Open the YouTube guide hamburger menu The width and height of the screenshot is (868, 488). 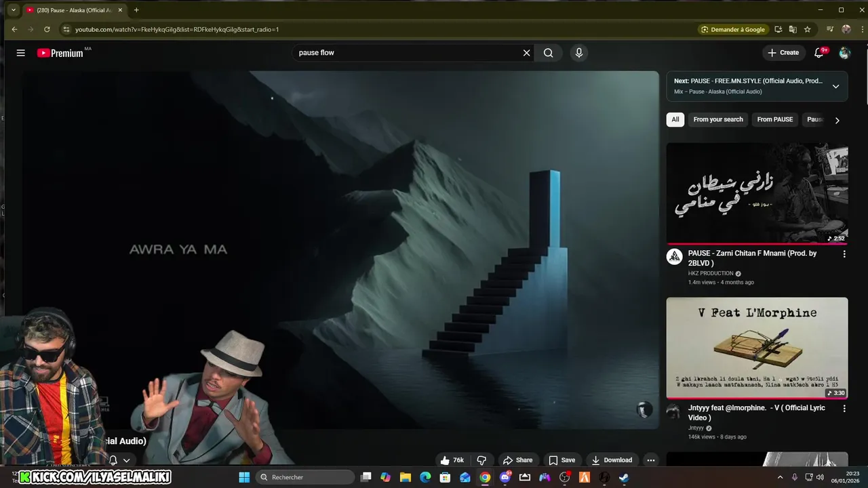click(x=21, y=53)
